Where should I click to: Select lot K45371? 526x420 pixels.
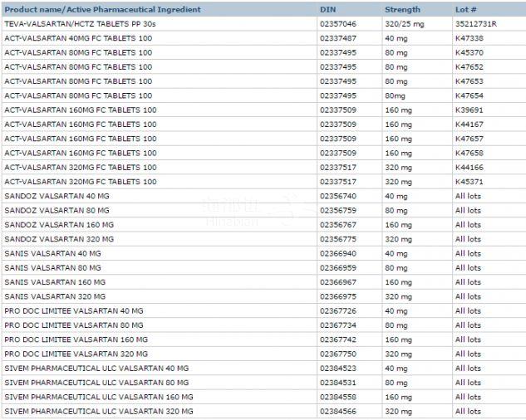coord(469,182)
